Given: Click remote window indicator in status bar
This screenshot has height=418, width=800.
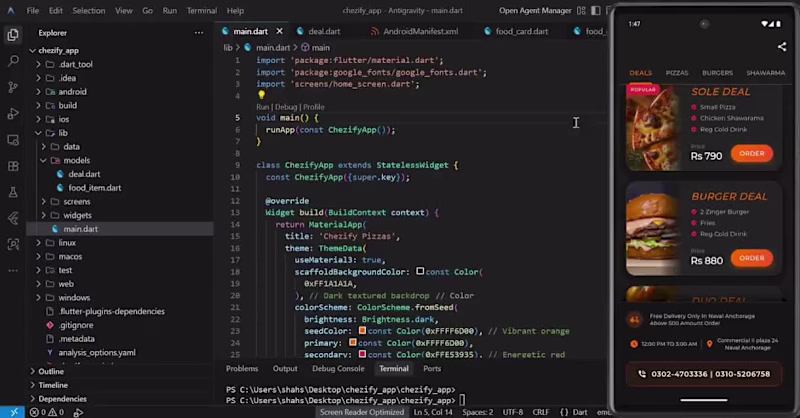Looking at the screenshot, I should [x=12, y=412].
